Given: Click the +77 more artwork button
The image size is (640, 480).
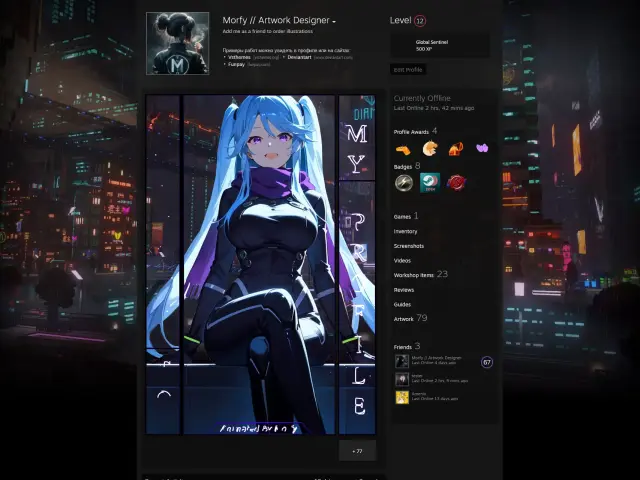Looking at the screenshot, I should (x=357, y=451).
